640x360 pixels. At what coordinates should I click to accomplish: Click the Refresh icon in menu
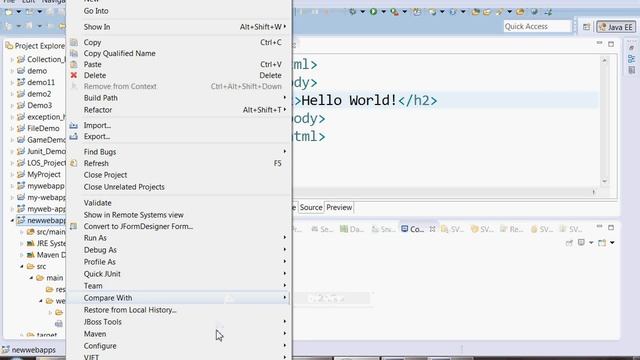click(x=73, y=163)
